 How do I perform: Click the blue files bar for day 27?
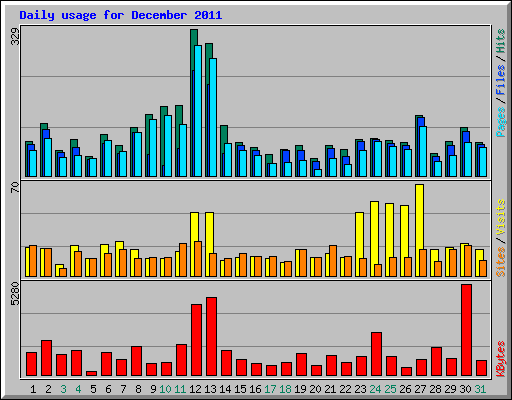[421, 122]
